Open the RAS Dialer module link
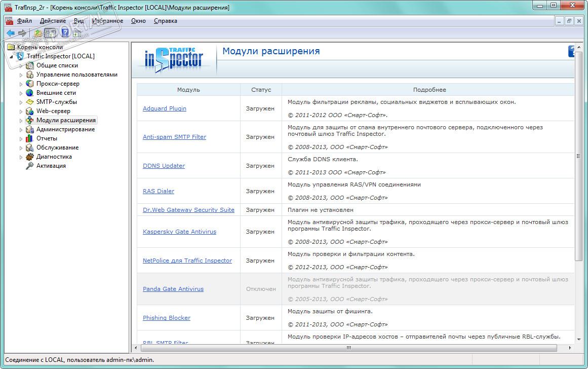Image resolution: width=588 pixels, height=369 pixels. coord(159,191)
